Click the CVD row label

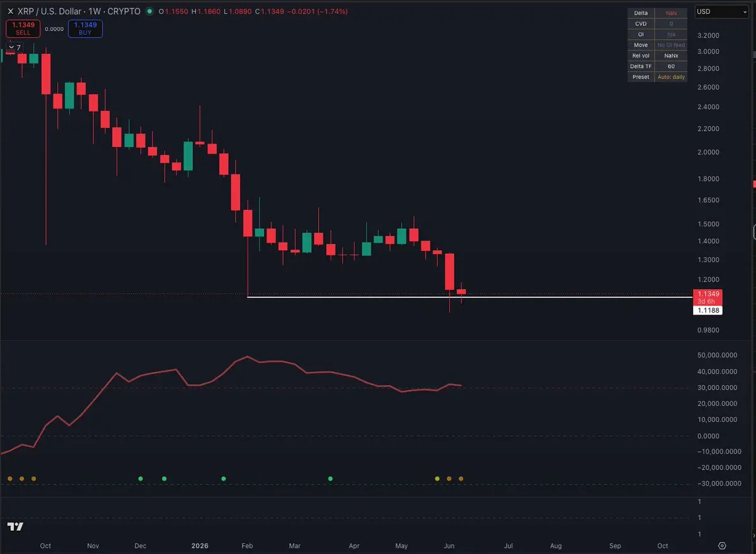[x=641, y=23]
